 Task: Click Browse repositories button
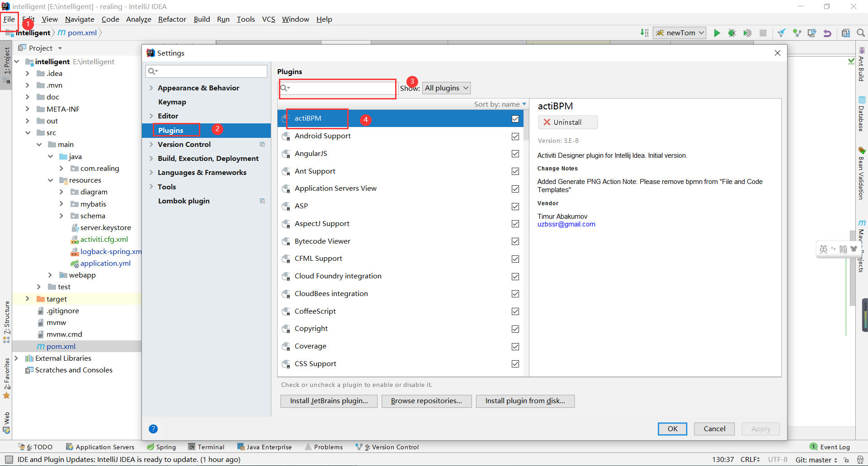(426, 401)
